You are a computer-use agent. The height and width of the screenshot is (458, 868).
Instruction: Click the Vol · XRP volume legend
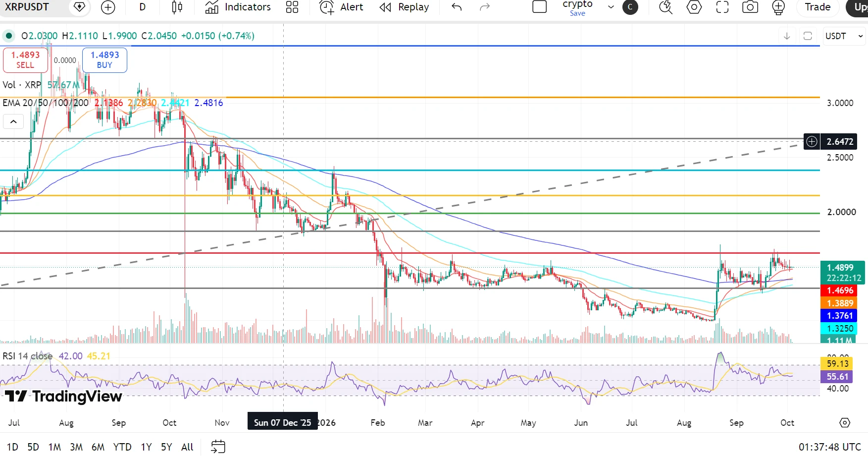pyautogui.click(x=22, y=85)
